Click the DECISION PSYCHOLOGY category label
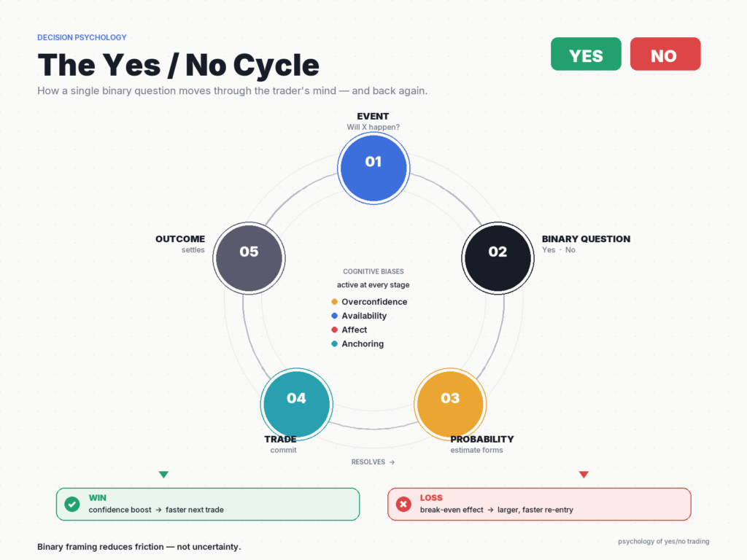The height and width of the screenshot is (560, 747). tap(82, 37)
